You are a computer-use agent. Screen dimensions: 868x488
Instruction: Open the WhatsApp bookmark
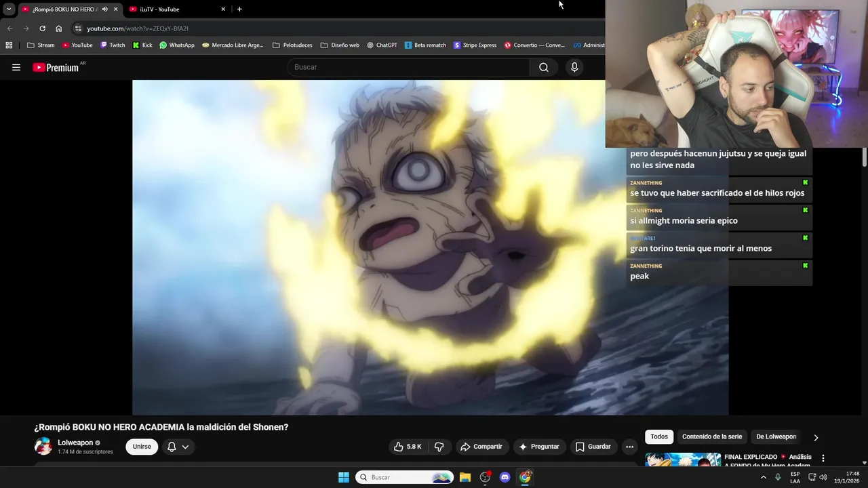177,45
